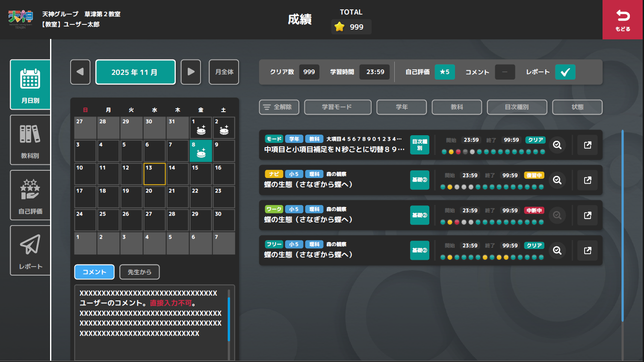Expand the 目次種別 filter dropdown
Screen dimensions: 644x362
[517, 107]
